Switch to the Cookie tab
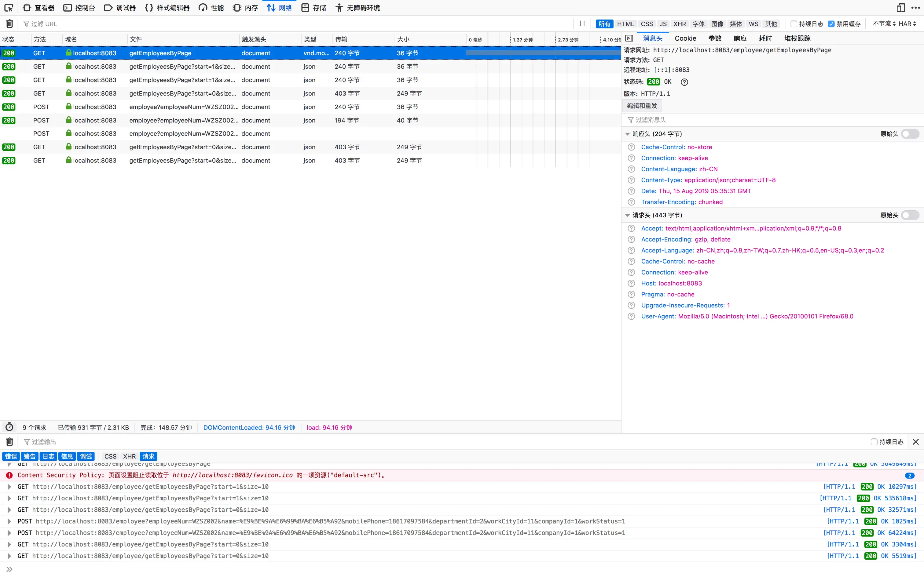924x577 pixels. pos(685,38)
